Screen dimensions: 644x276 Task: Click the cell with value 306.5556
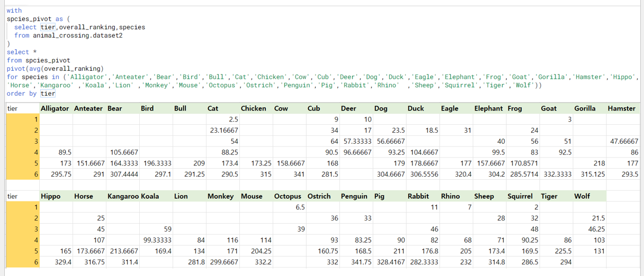click(424, 174)
